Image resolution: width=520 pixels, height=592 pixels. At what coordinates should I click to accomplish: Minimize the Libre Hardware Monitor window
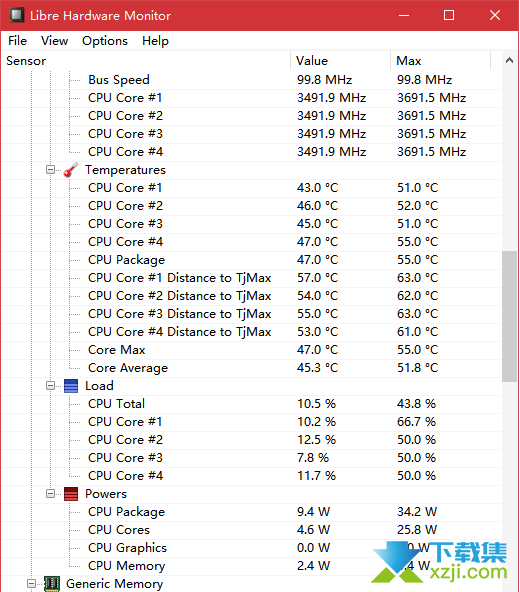(404, 15)
